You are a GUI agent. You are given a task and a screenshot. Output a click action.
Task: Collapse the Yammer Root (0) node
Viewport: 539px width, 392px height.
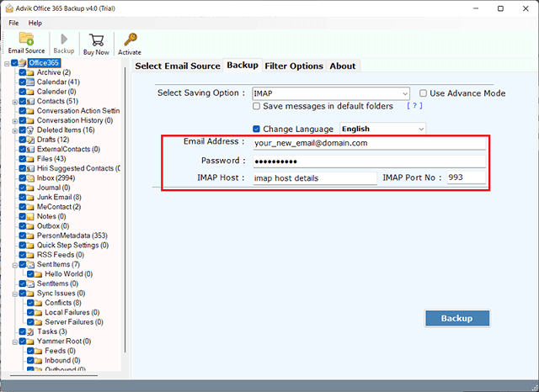click(x=15, y=342)
